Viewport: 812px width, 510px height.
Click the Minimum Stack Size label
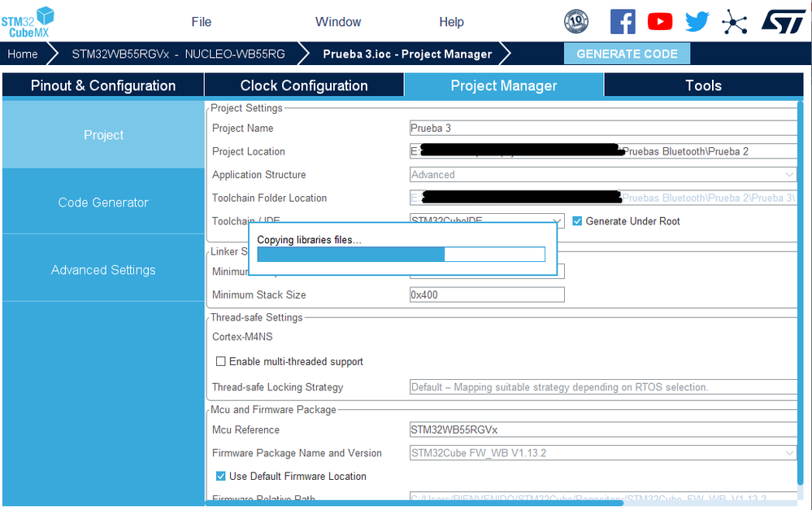pyautogui.click(x=259, y=295)
